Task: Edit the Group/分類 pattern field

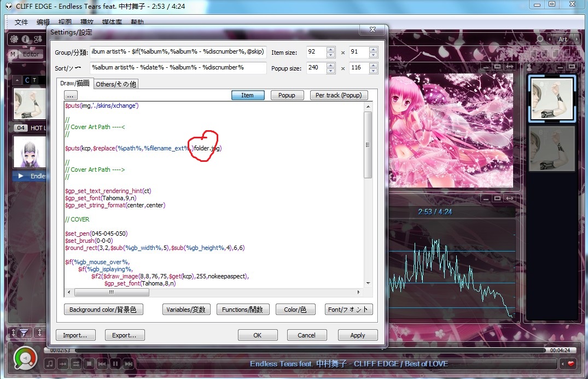Action: pyautogui.click(x=178, y=52)
